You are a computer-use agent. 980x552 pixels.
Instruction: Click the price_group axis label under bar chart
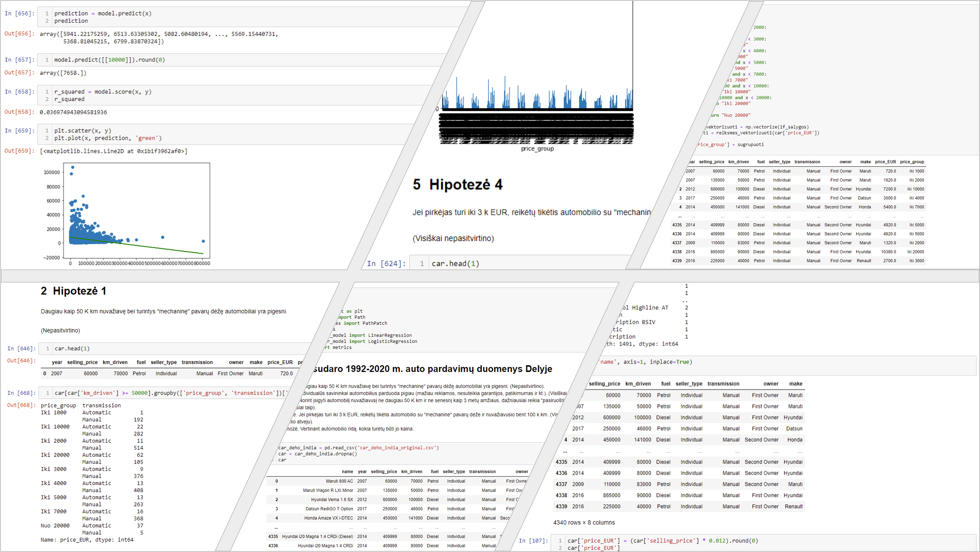pyautogui.click(x=537, y=149)
